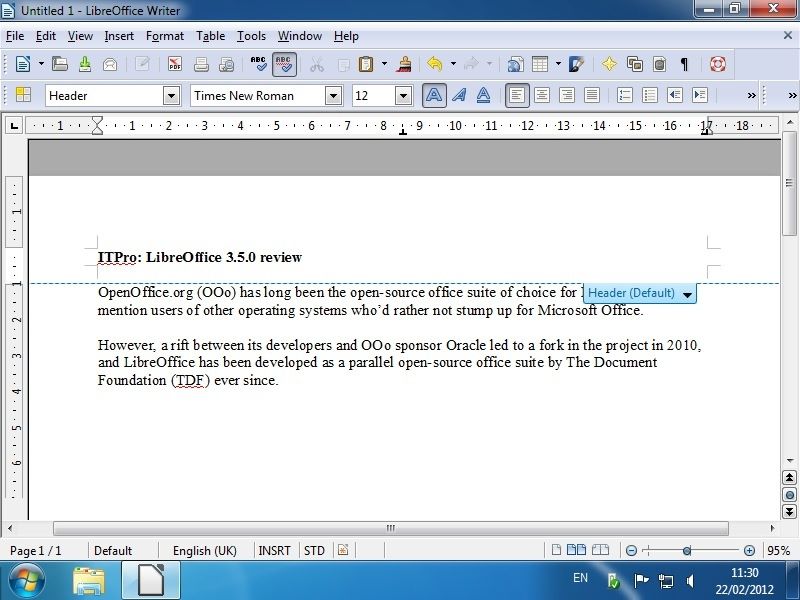
Task: Open the Tools menu
Action: click(x=251, y=36)
